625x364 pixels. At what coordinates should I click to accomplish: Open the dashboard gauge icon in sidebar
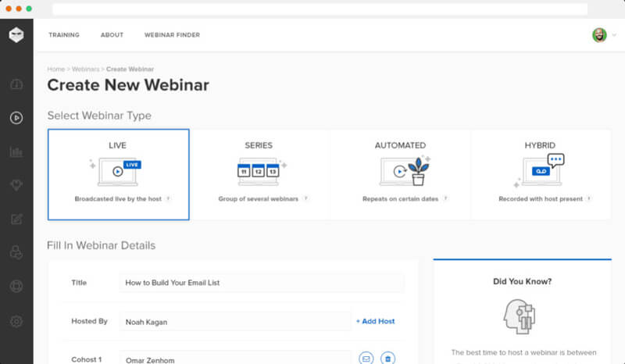tap(16, 84)
